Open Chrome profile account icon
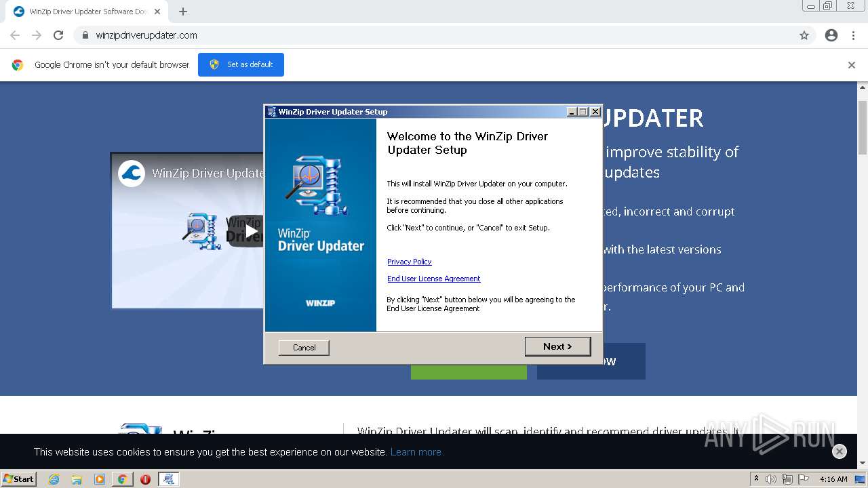Image resolution: width=868 pixels, height=488 pixels. [x=831, y=35]
